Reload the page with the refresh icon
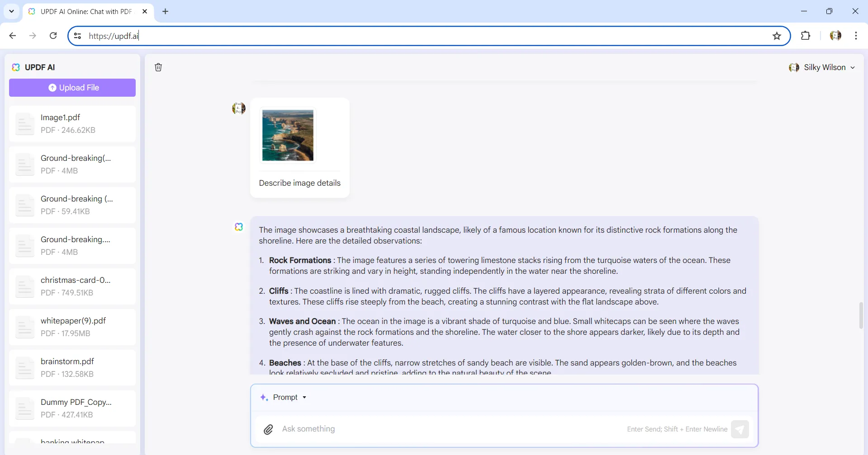This screenshot has height=455, width=868. click(x=53, y=36)
